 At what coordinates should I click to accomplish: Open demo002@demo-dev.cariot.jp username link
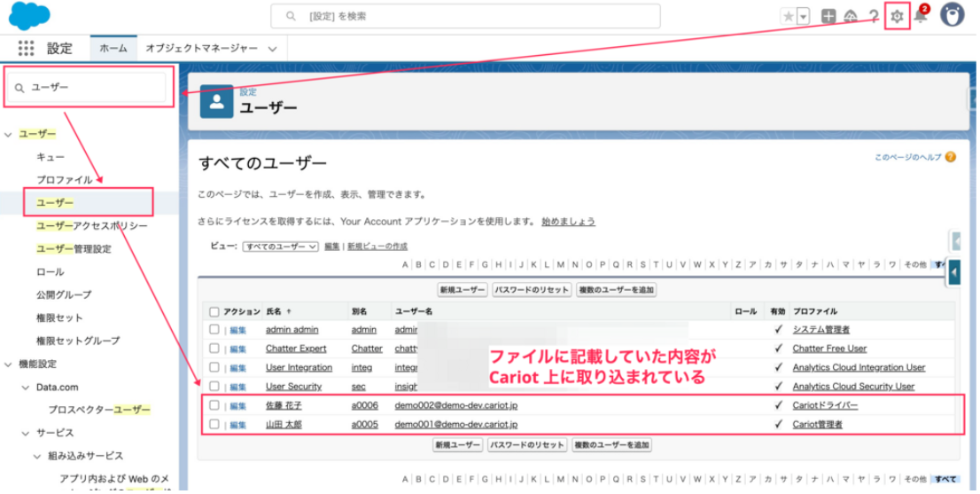coord(455,405)
